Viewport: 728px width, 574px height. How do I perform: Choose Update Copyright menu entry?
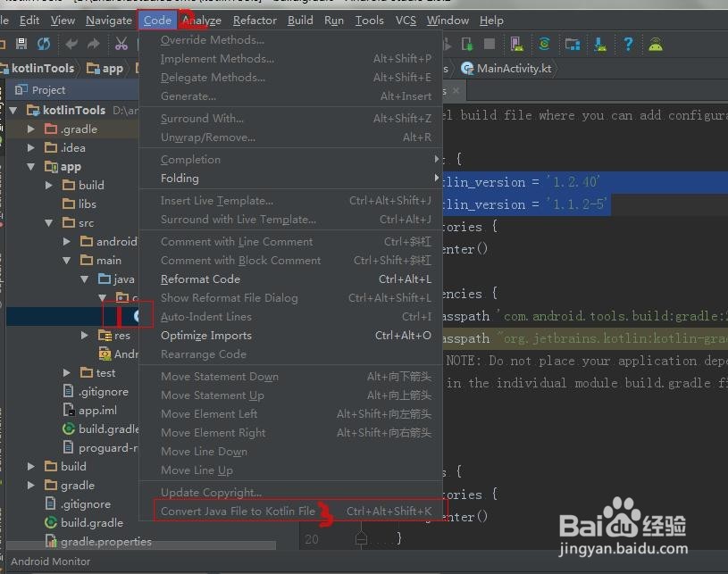[291, 492]
